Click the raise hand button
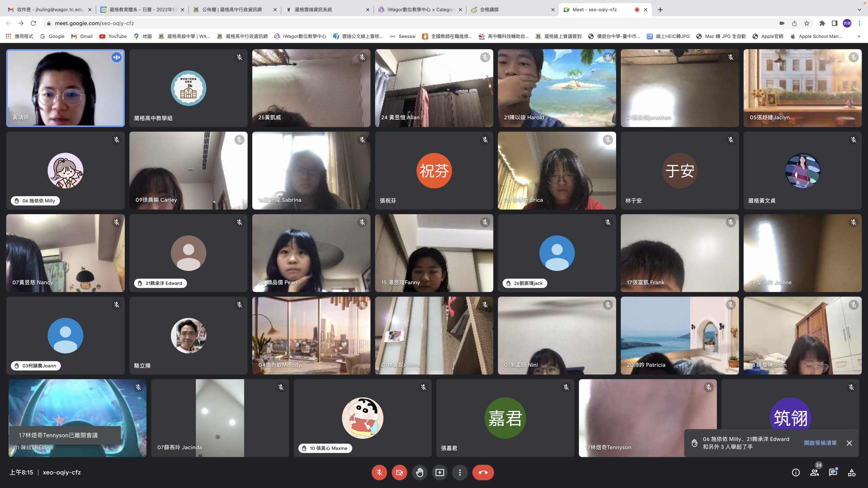This screenshot has height=488, width=868. click(x=419, y=472)
